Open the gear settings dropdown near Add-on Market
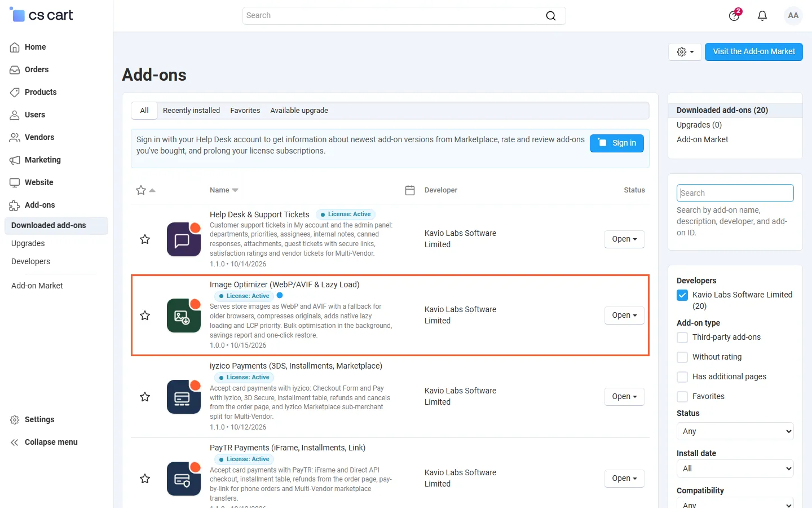This screenshot has height=508, width=812. tap(685, 52)
